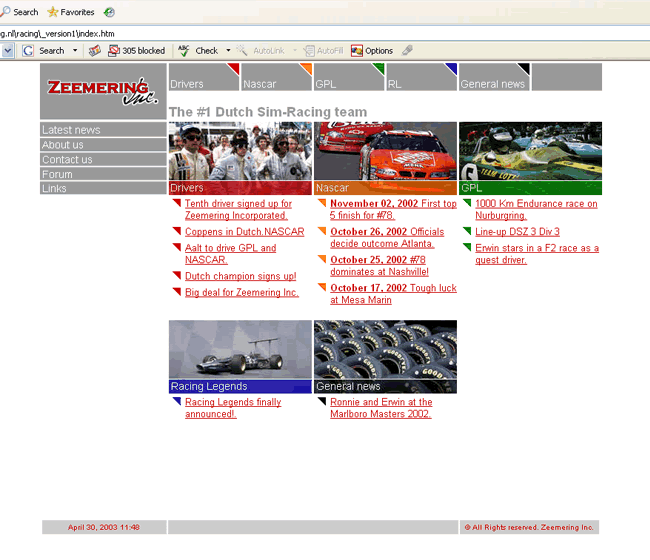650x560 pixels.
Task: Click the Media globe icon beside Favorites
Action: point(109,12)
